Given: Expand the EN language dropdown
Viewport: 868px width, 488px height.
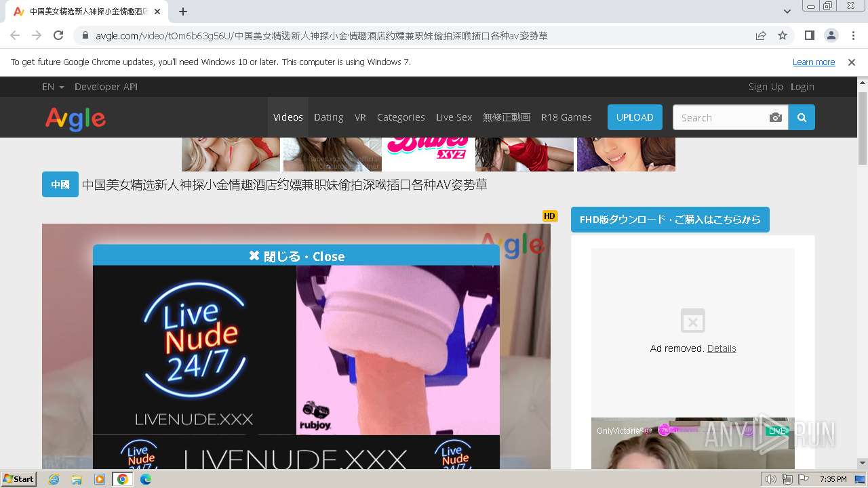Looking at the screenshot, I should [x=53, y=87].
